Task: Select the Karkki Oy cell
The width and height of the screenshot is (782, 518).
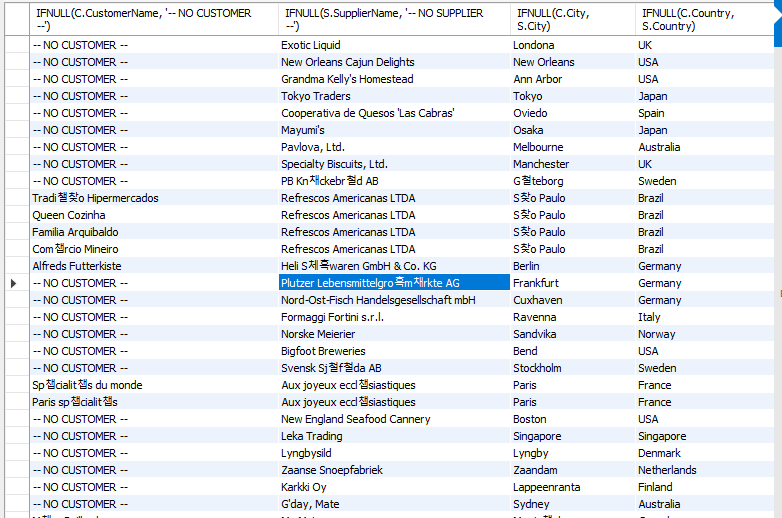Action: (394, 487)
